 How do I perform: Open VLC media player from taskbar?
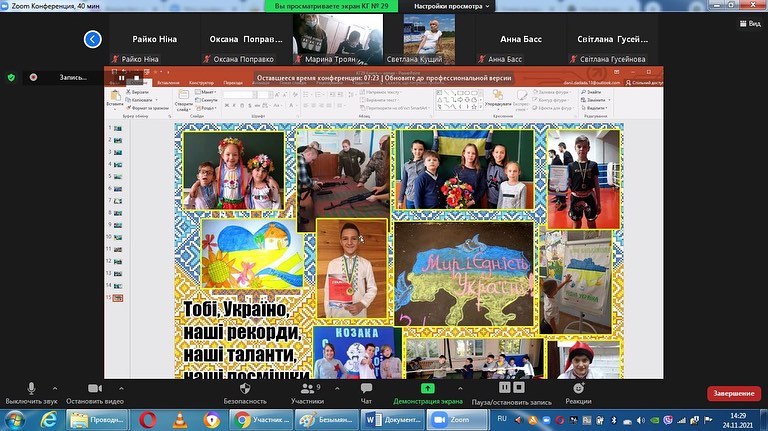pos(180,420)
